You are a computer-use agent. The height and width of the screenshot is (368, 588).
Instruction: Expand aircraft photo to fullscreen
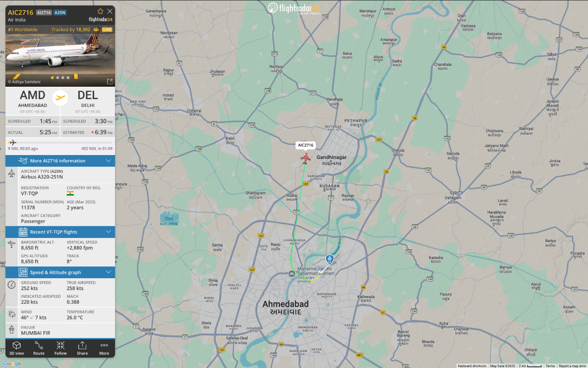coord(110,81)
